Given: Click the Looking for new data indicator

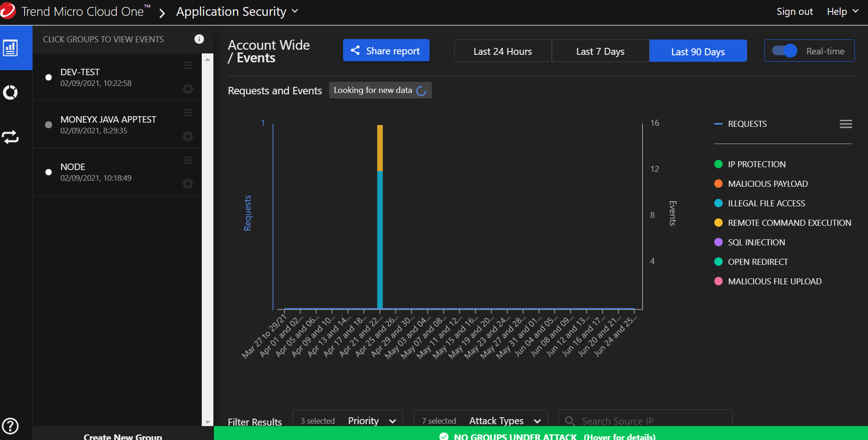Looking at the screenshot, I should (x=380, y=90).
